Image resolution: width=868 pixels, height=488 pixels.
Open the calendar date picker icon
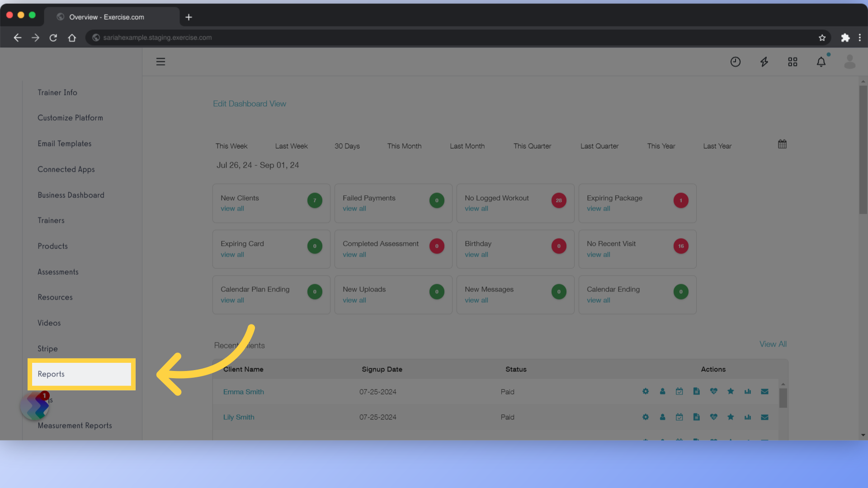(783, 144)
